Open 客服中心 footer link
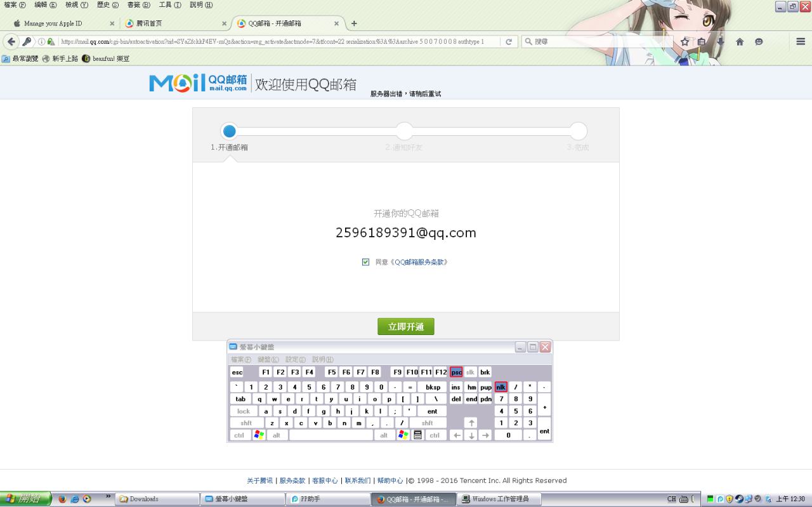The image size is (812, 507). (x=325, y=481)
